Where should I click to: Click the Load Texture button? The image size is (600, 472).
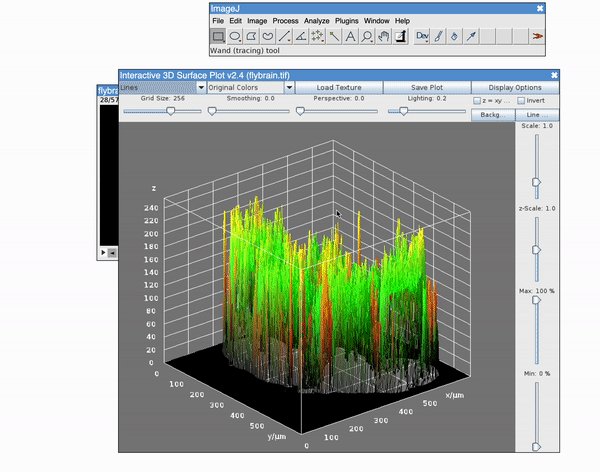[339, 87]
